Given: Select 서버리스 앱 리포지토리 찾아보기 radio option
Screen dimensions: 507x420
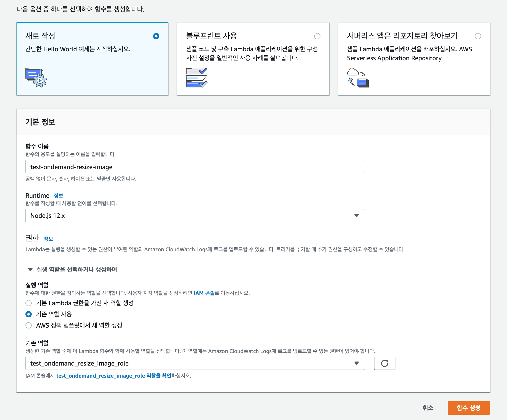Looking at the screenshot, I should click(478, 36).
